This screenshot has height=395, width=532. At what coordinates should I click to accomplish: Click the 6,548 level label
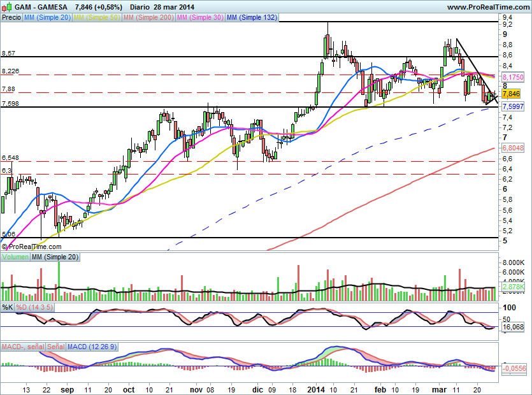[11, 158]
